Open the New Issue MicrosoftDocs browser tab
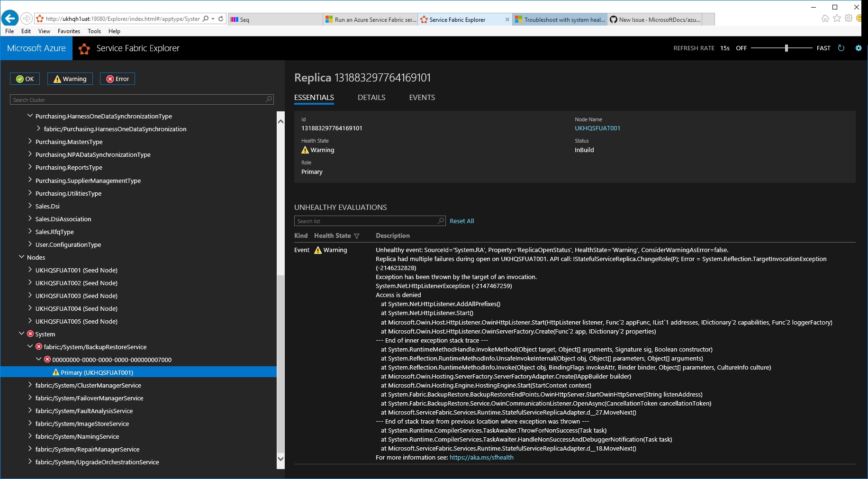 (655, 19)
